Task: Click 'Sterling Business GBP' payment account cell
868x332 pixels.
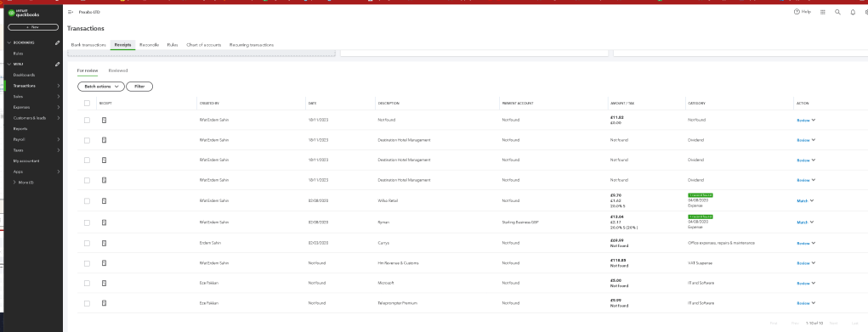Action: tap(519, 222)
